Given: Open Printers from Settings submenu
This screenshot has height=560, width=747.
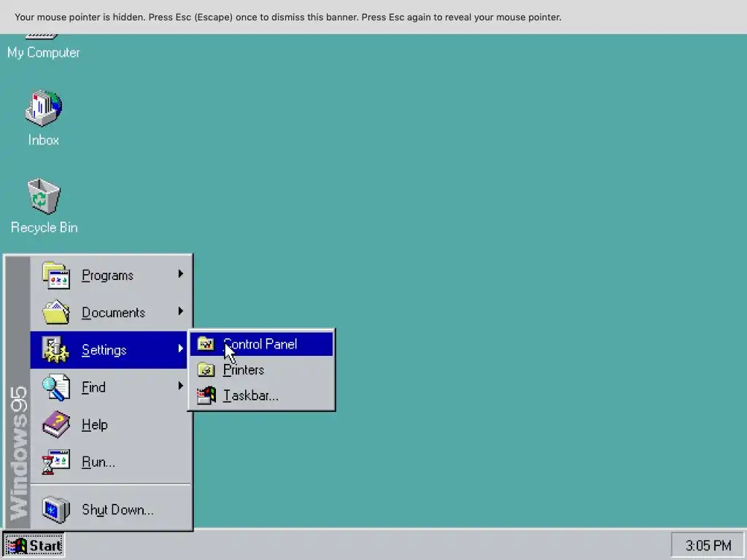Looking at the screenshot, I should point(261,370).
